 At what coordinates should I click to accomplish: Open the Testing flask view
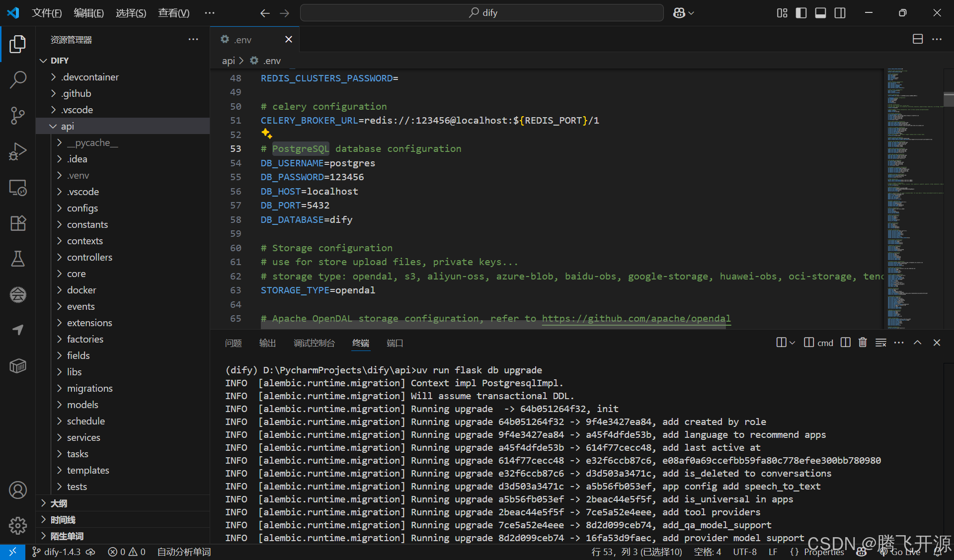coord(18,259)
